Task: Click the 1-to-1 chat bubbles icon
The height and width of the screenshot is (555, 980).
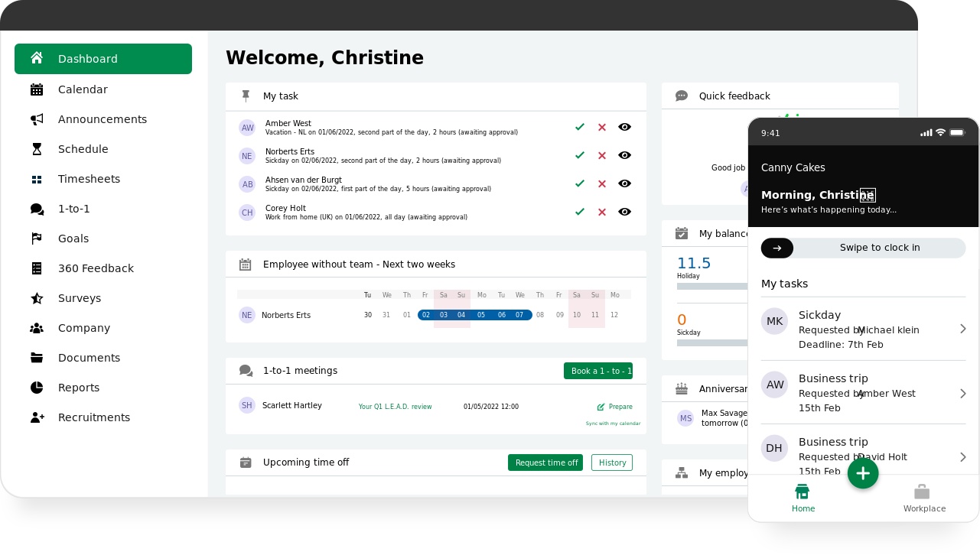Action: 37,209
